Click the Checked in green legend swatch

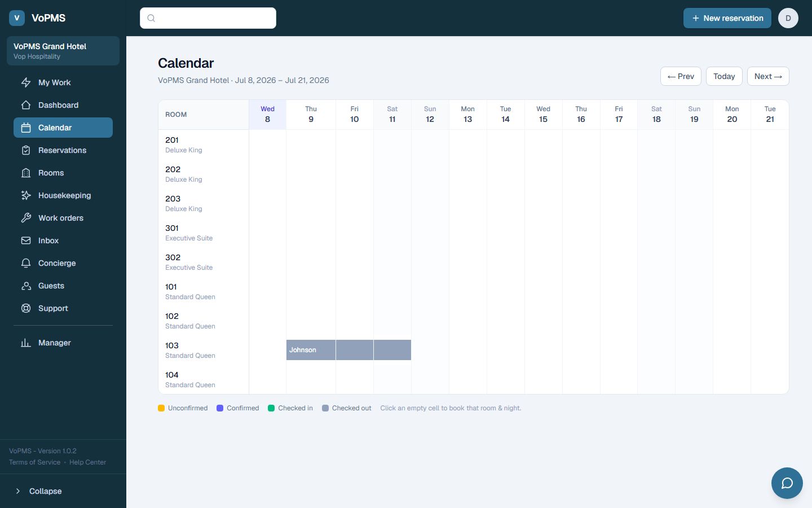pyautogui.click(x=271, y=408)
